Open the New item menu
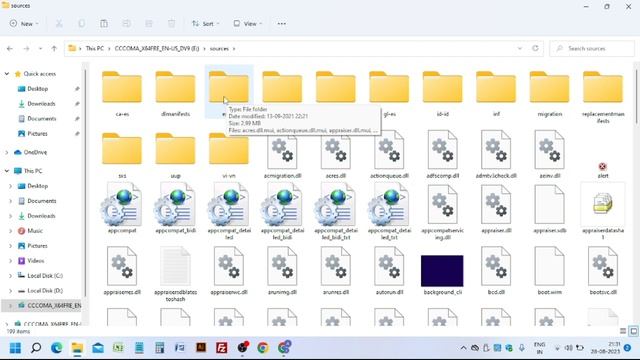Viewport: 640px width, 360px height. point(24,24)
